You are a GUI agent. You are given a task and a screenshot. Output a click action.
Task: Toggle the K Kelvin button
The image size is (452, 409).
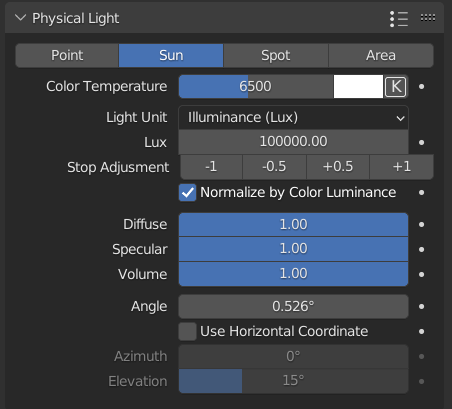pos(396,87)
